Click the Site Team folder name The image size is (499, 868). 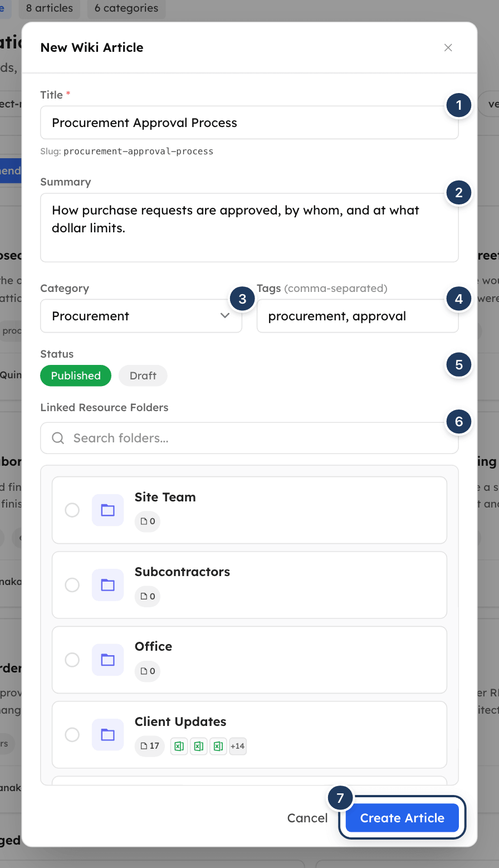[x=165, y=497]
